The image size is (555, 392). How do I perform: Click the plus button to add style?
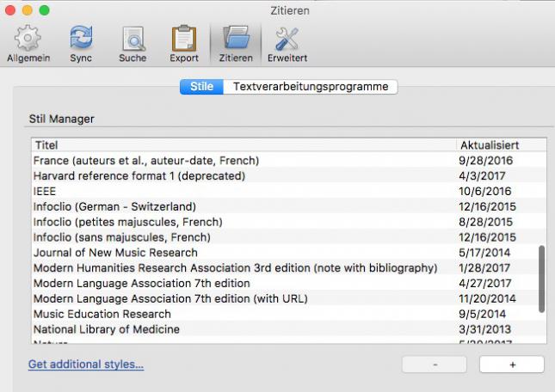click(512, 364)
